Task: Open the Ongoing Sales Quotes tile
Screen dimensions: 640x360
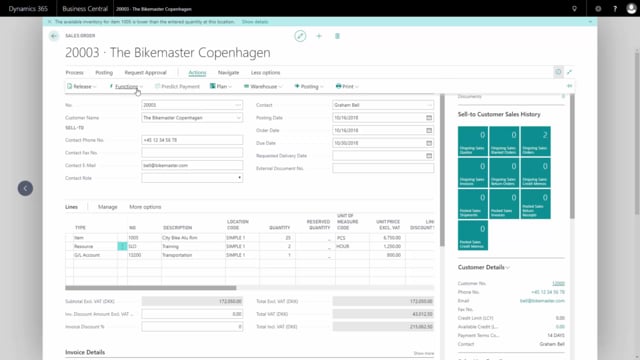Action: click(473, 141)
